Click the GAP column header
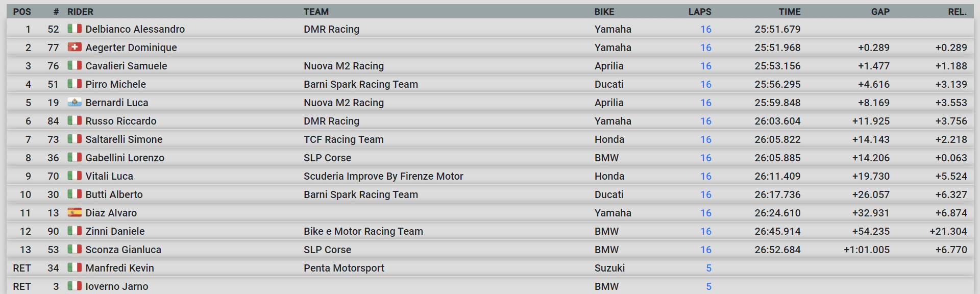Viewport: 980px width, 294px height. (880, 12)
